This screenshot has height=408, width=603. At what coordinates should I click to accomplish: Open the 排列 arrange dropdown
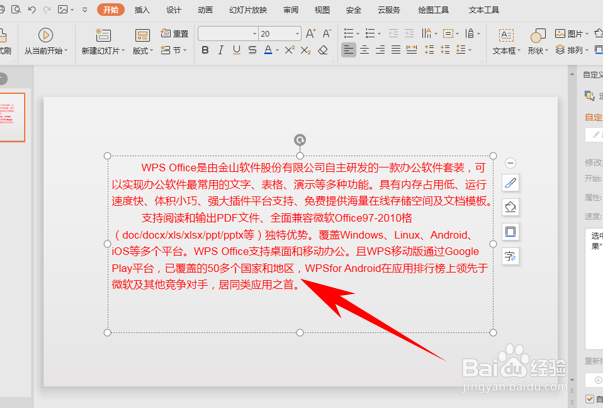click(x=572, y=50)
